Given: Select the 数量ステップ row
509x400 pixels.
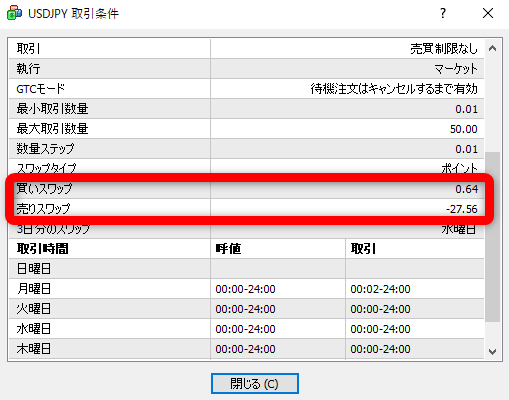Looking at the screenshot, I should (247, 149).
